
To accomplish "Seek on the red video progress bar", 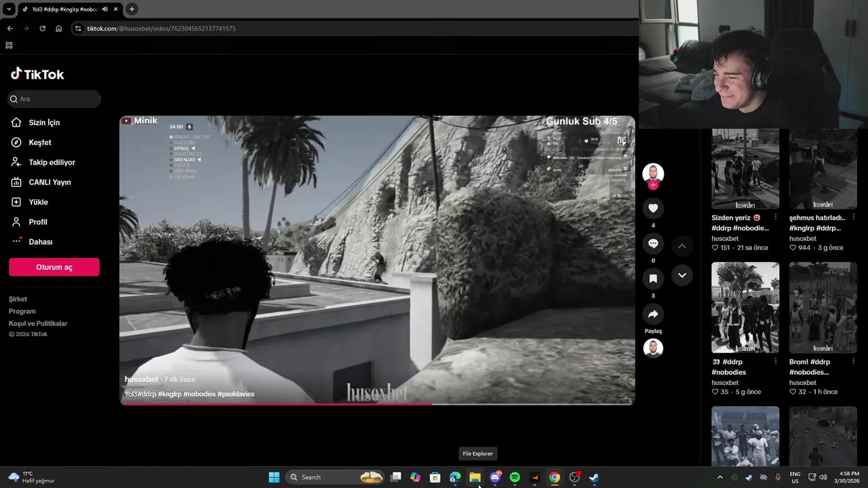I will pos(377,404).
